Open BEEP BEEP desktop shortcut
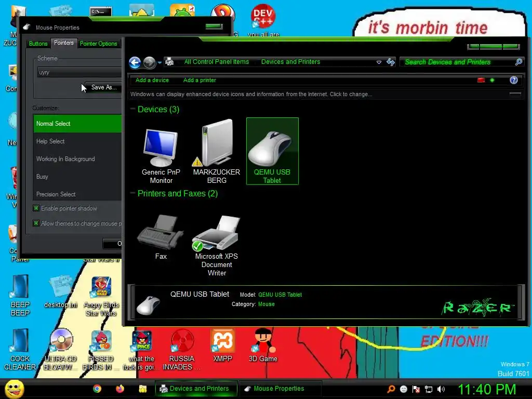The image size is (532, 399). pos(20,295)
